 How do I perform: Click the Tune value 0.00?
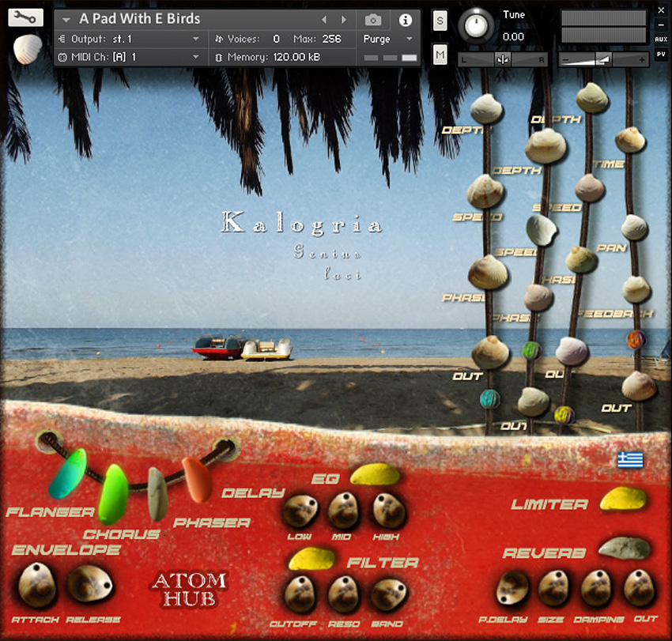pyautogui.click(x=513, y=37)
